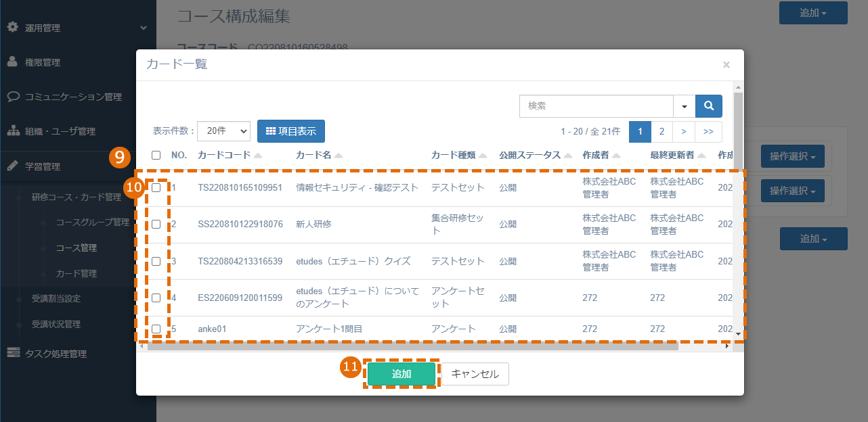Open the top 追加 dropdown behind dialog
Viewport: 868px width, 422px height.
(x=813, y=13)
